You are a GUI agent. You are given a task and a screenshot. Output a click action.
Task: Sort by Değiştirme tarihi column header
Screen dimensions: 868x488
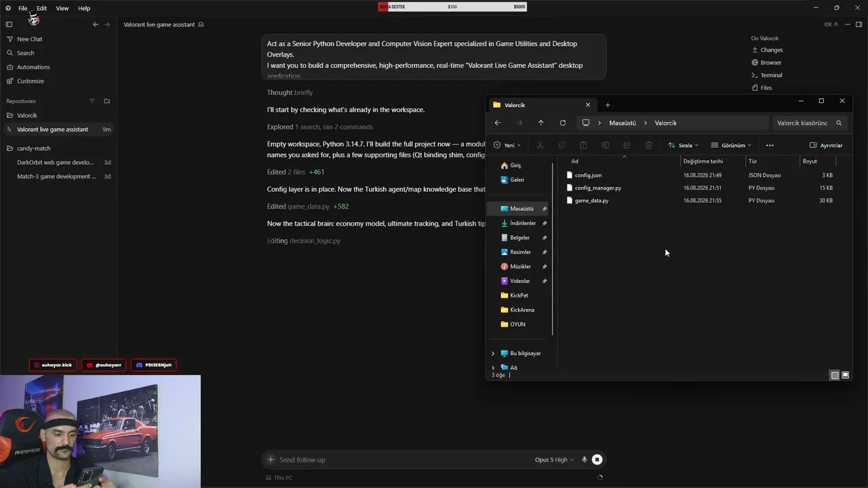[703, 161]
